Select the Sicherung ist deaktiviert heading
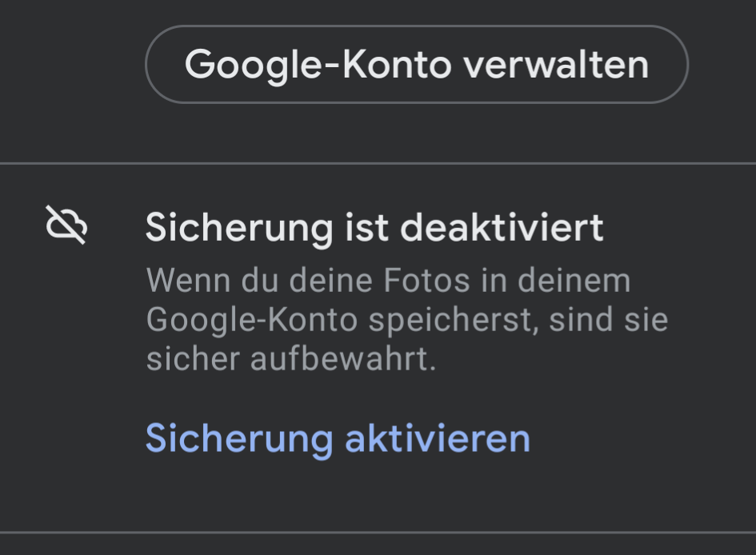756x555 pixels. (x=374, y=227)
